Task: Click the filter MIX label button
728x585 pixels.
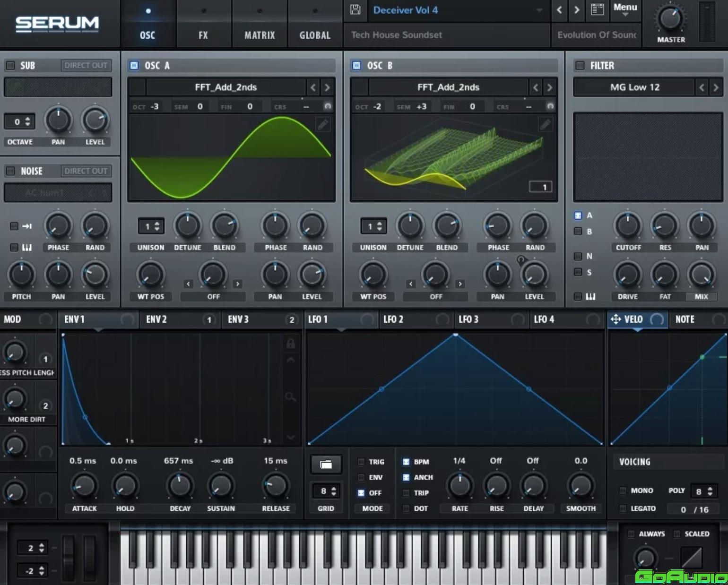Action: pos(701,297)
